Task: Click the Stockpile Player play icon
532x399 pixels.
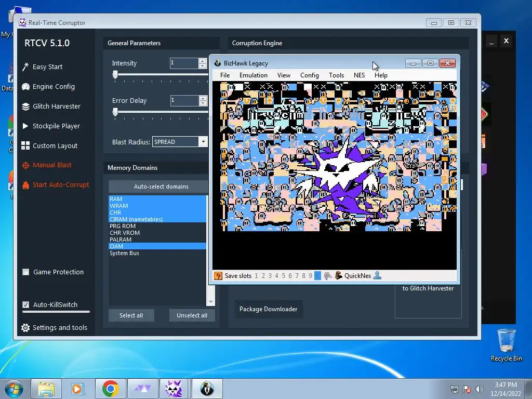Action: point(25,126)
